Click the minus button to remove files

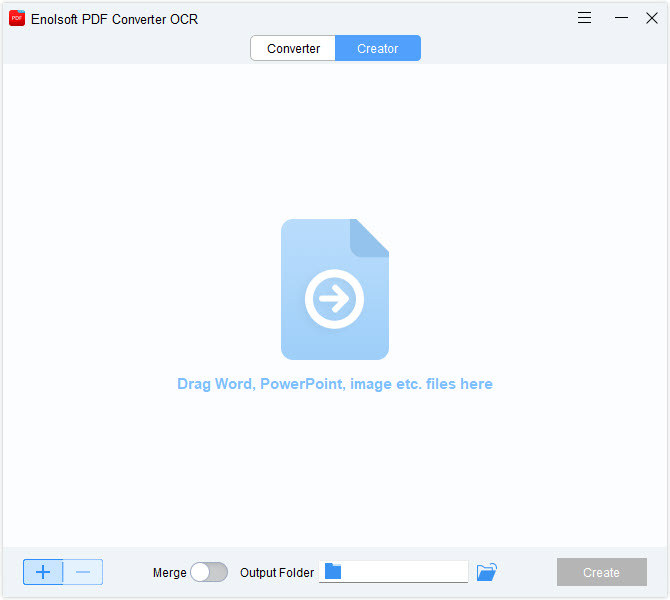83,572
